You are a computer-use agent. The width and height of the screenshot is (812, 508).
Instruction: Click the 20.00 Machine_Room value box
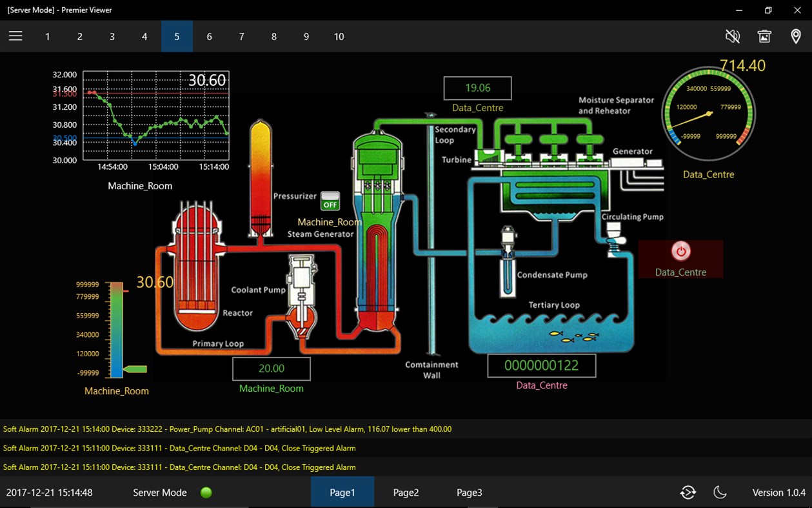click(272, 369)
